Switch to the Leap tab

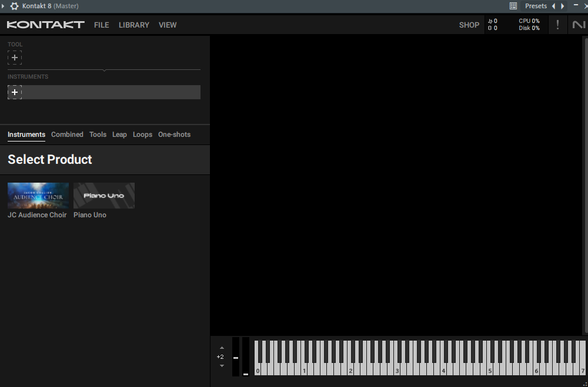click(119, 134)
